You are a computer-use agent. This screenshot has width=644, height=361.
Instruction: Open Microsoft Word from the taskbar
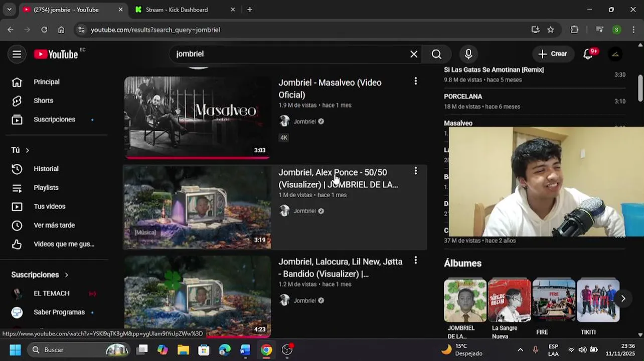click(x=245, y=349)
